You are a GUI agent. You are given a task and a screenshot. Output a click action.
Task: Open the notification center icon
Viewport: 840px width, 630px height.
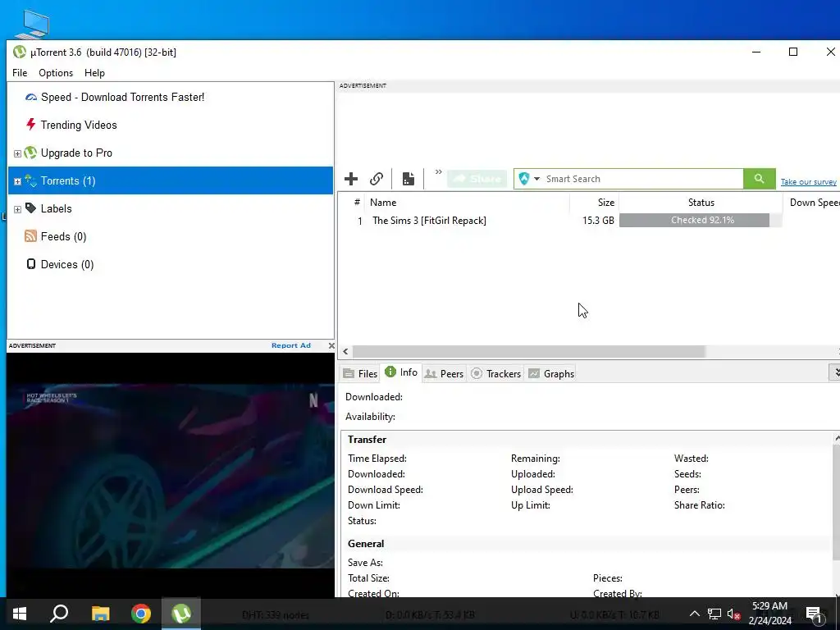tap(814, 614)
